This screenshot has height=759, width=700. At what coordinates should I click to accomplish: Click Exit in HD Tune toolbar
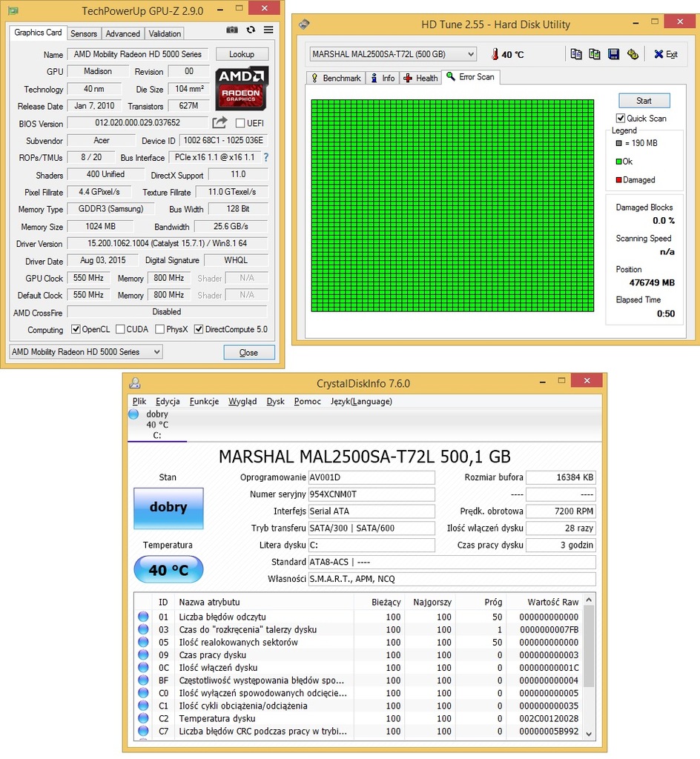click(x=666, y=54)
